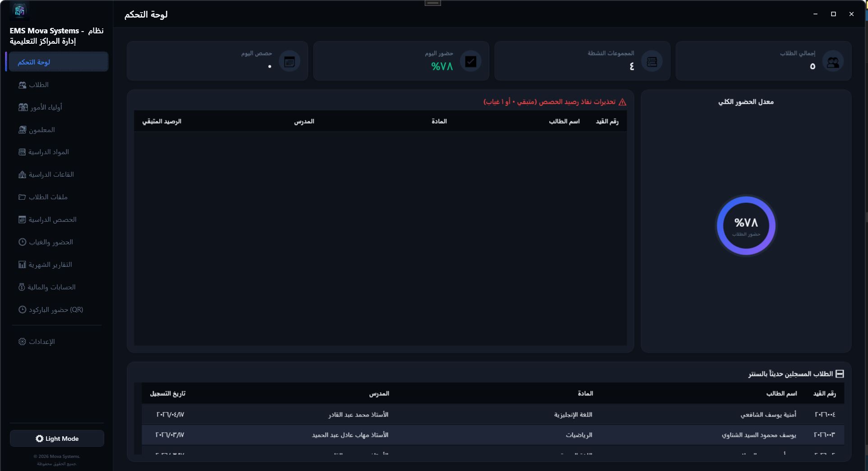Click subject cell اللغة الإنجليزية
The height and width of the screenshot is (471, 868).
[x=573, y=415]
